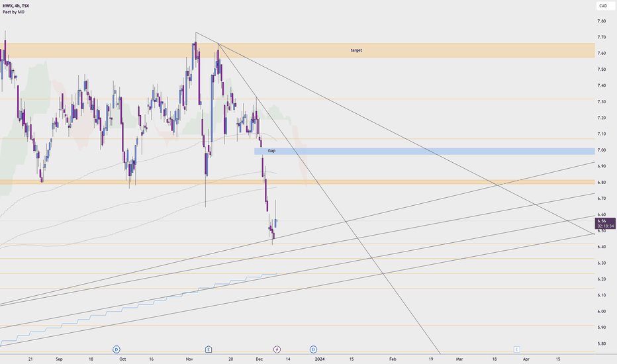Click the Nov label on time axis
Image resolution: width=617 pixels, height=364 pixels.
(189, 359)
